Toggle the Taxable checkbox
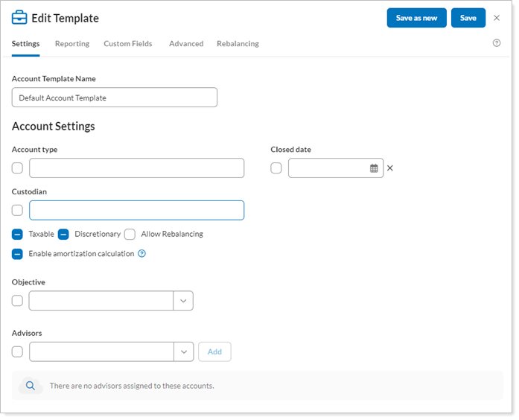This screenshot has height=420, width=519. (17, 235)
